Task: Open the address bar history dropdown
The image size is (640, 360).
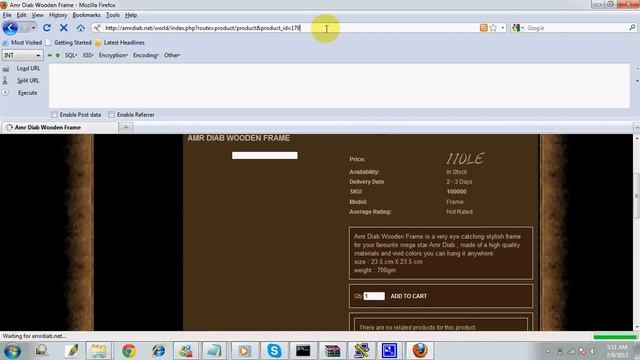Action: coord(503,28)
